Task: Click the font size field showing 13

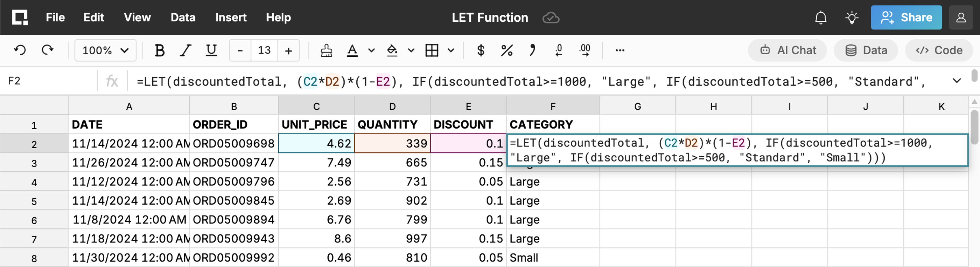Action: pyautogui.click(x=264, y=50)
